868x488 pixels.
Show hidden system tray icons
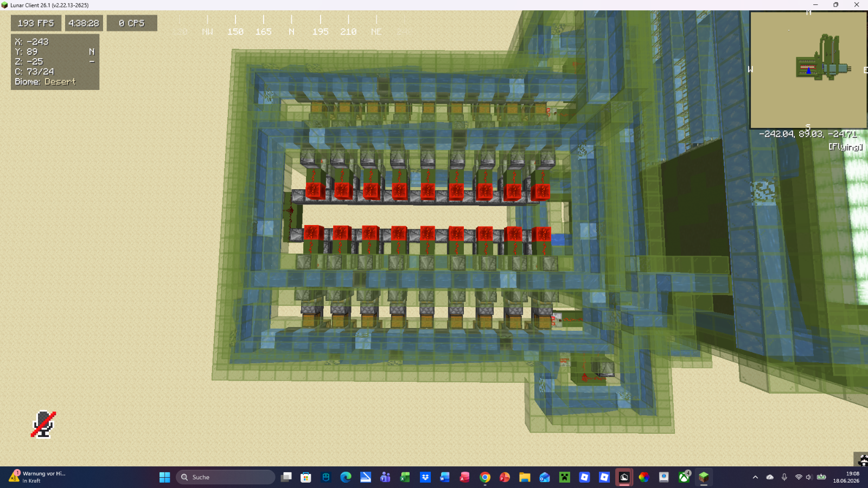click(x=755, y=477)
